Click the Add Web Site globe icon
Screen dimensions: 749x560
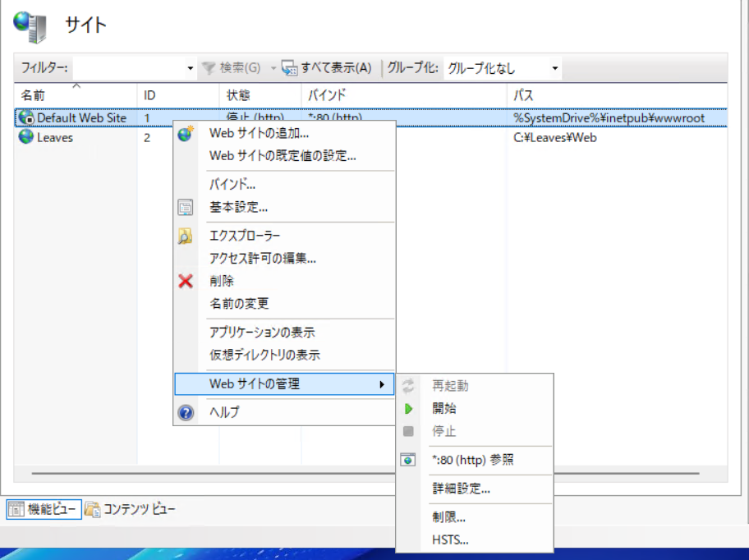186,133
